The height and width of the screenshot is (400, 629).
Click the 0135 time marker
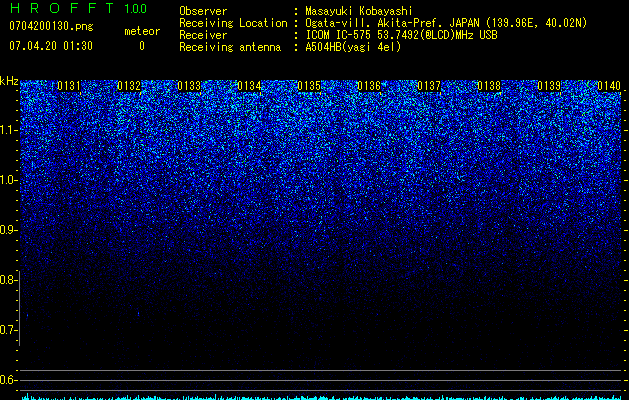pyautogui.click(x=309, y=86)
